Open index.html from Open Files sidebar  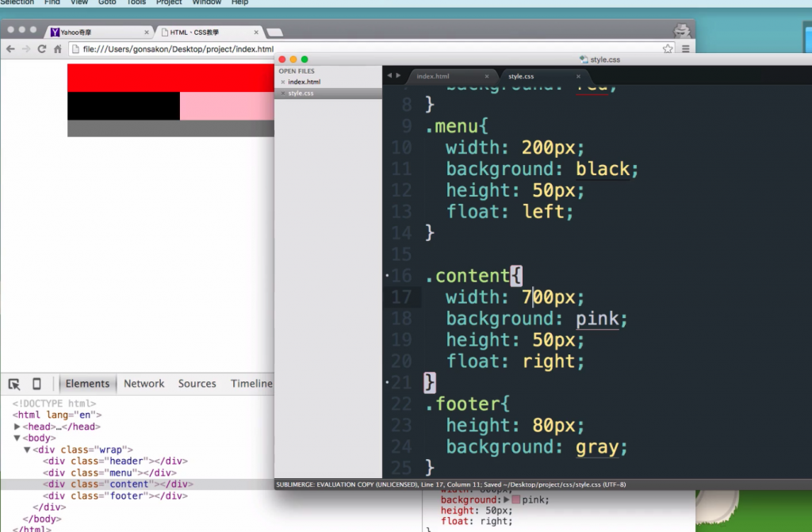(x=304, y=82)
